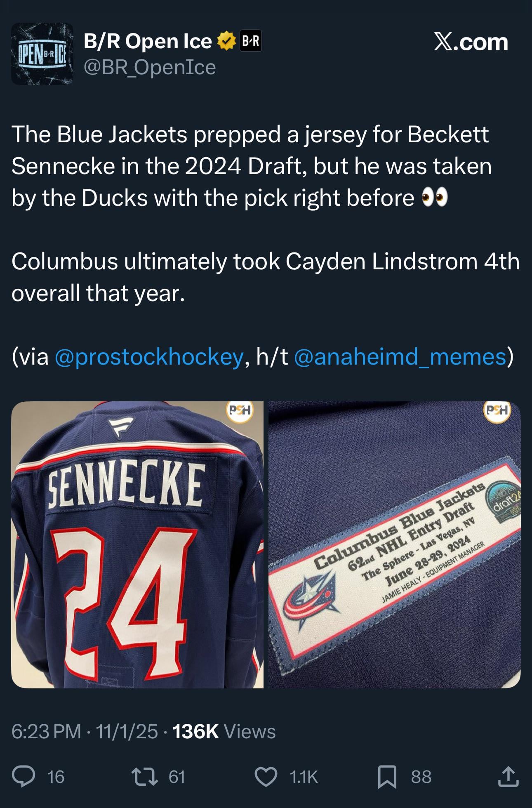Click the 6:23 PM 11/1/25 timestamp
Screen dimensions: 532x808
tap(85, 731)
